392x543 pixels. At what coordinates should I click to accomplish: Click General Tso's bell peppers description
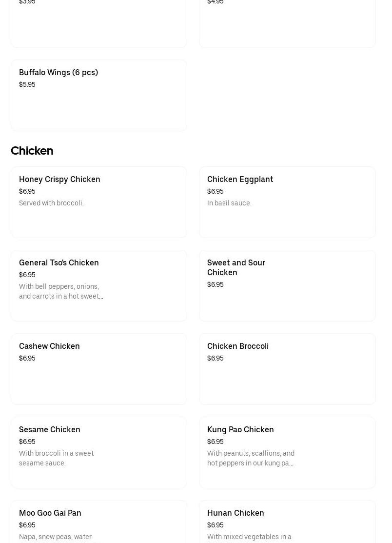(61, 291)
